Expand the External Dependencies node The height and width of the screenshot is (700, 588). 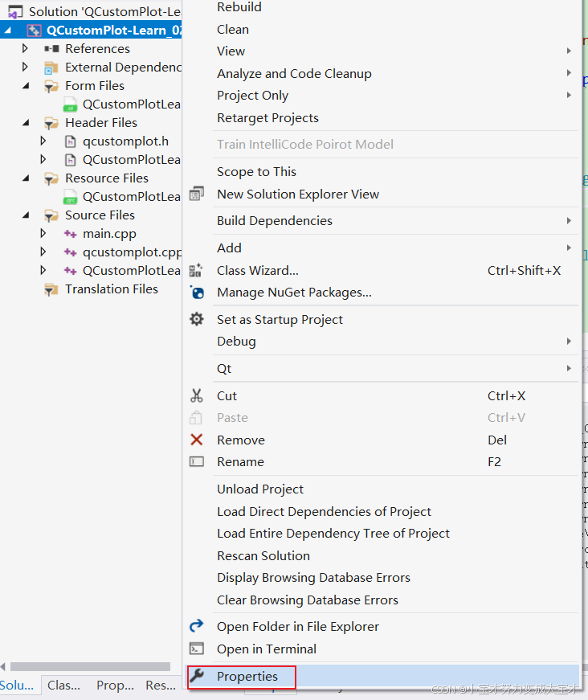25,67
